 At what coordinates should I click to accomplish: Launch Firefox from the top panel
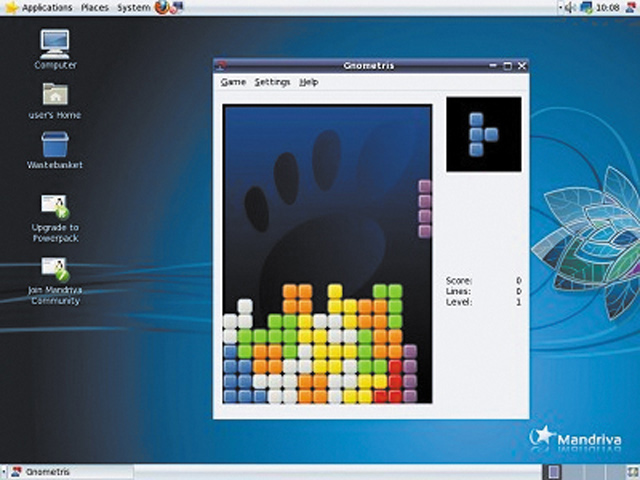click(162, 7)
